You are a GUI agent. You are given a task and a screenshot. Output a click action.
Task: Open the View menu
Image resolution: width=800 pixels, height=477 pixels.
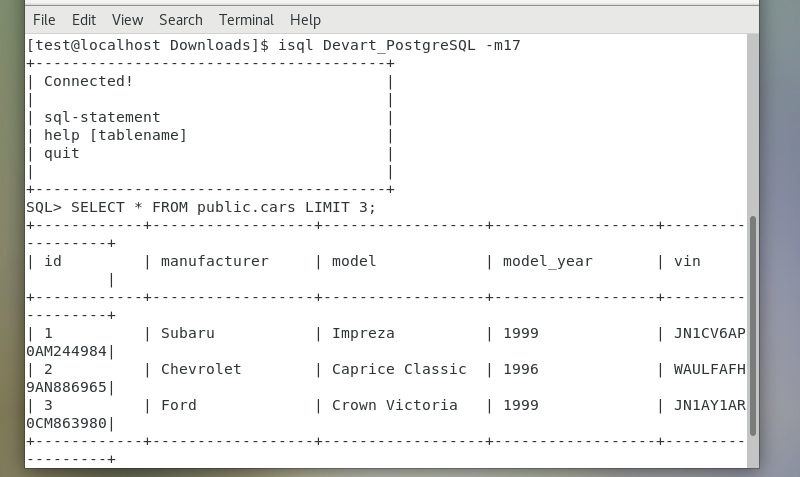coord(128,20)
